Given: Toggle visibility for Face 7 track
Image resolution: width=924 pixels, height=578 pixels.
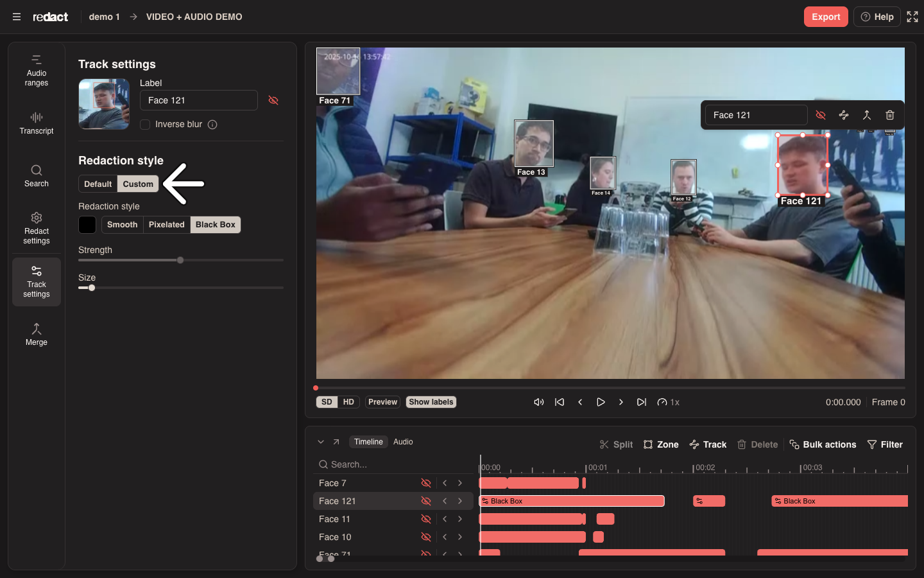Looking at the screenshot, I should tap(426, 483).
